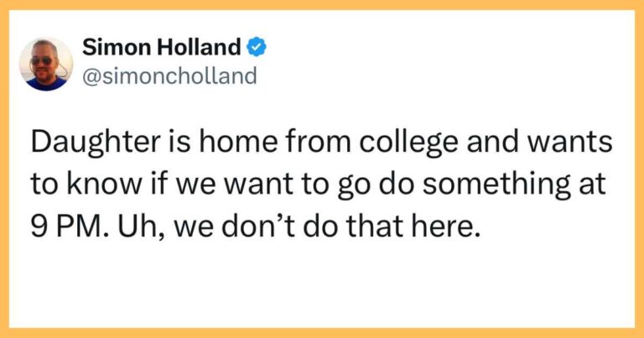Click the word home in the tweet
The height and width of the screenshot is (338, 644).
click(232, 142)
